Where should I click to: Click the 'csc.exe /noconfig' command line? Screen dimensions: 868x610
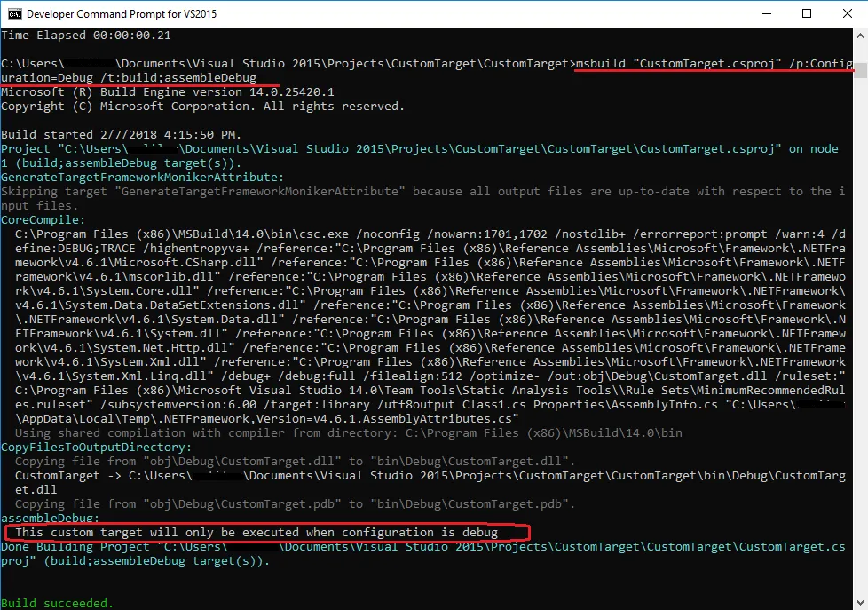(430, 327)
